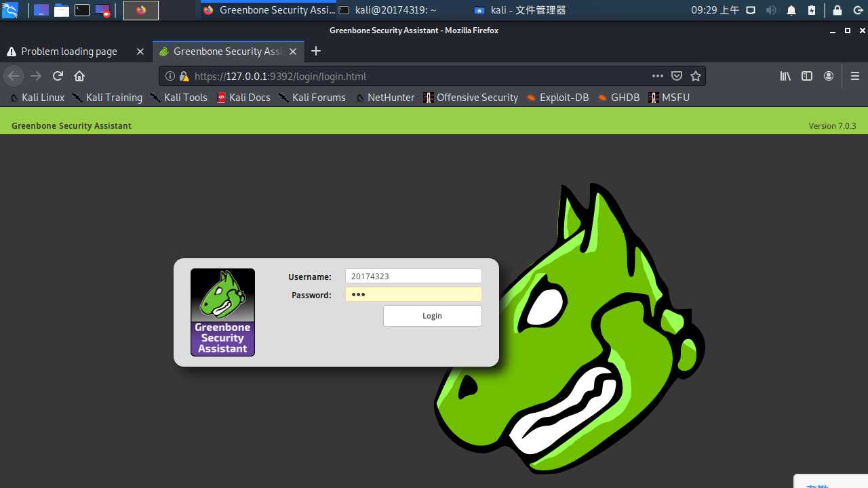Open Exploit-DB bookmark
The width and height of the screenshot is (868, 488).
point(557,98)
